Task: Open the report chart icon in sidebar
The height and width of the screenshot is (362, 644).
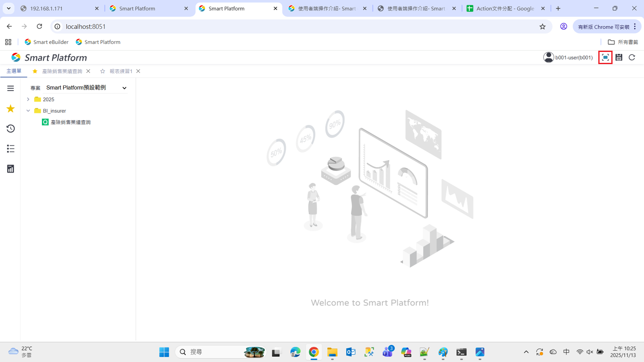Action: pos(10,169)
